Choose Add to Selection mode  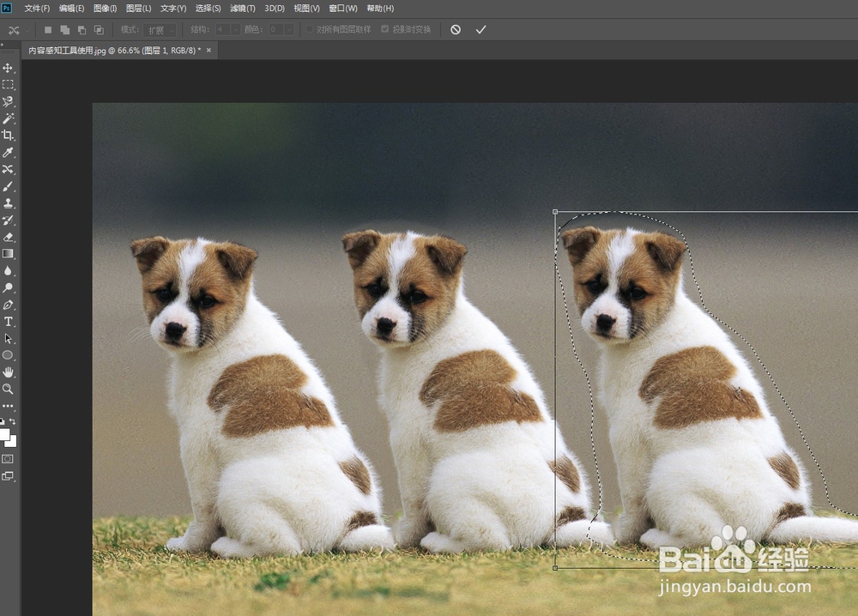(x=64, y=29)
